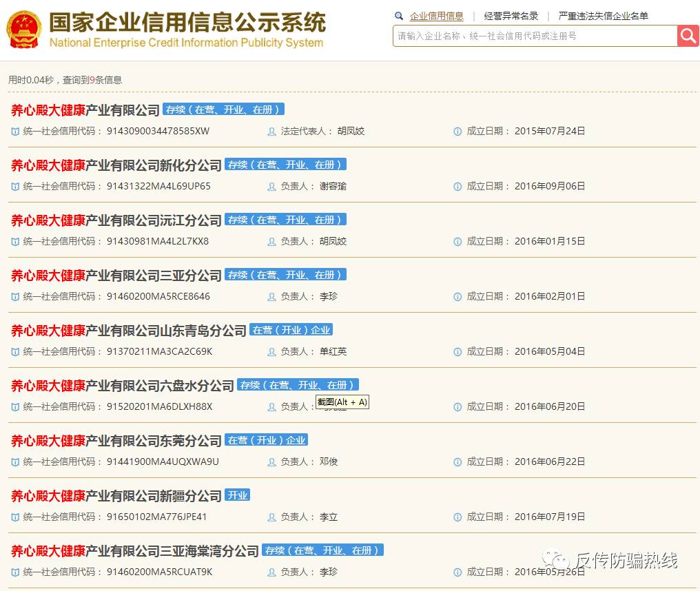Screen dimensions: 700x591
Task: Click the 用时0.04秒 query summary text
Action: pos(65,81)
